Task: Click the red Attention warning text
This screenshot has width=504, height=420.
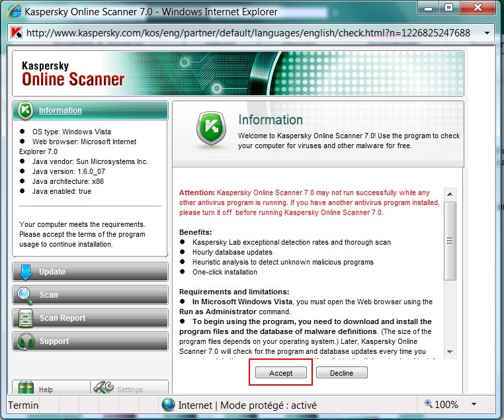Action: pyautogui.click(x=310, y=203)
